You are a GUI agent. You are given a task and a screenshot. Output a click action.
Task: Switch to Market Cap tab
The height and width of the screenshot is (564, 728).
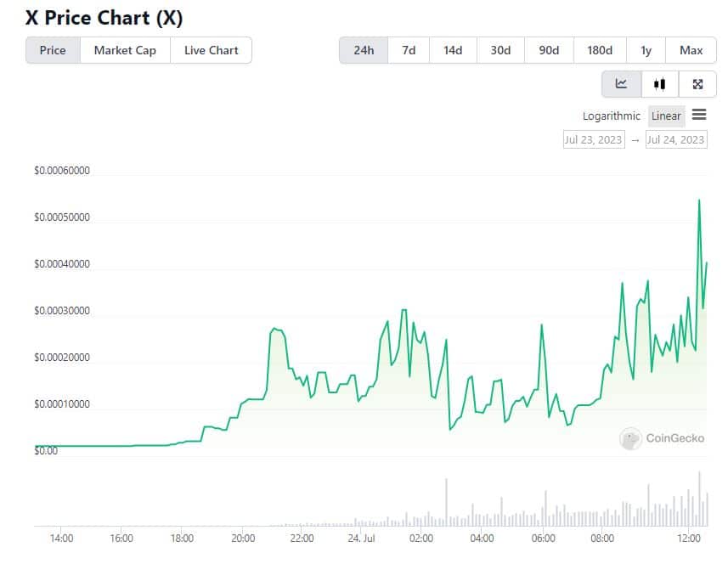click(125, 50)
